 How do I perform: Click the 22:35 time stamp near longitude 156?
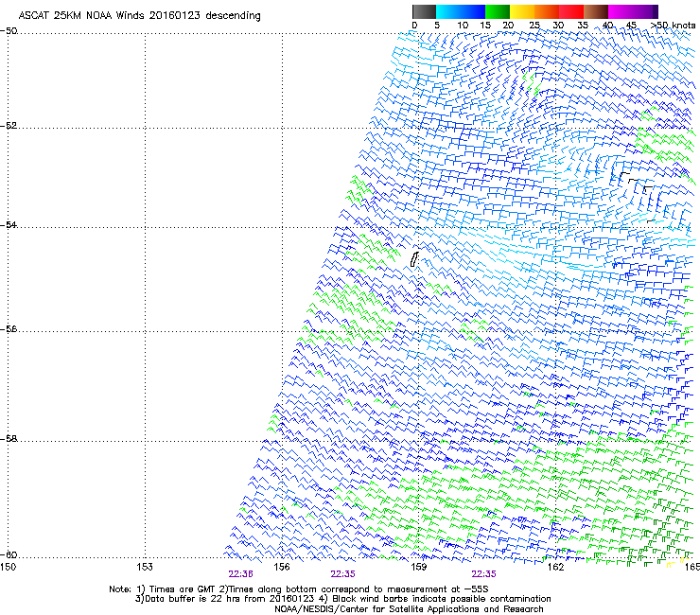pyautogui.click(x=342, y=574)
